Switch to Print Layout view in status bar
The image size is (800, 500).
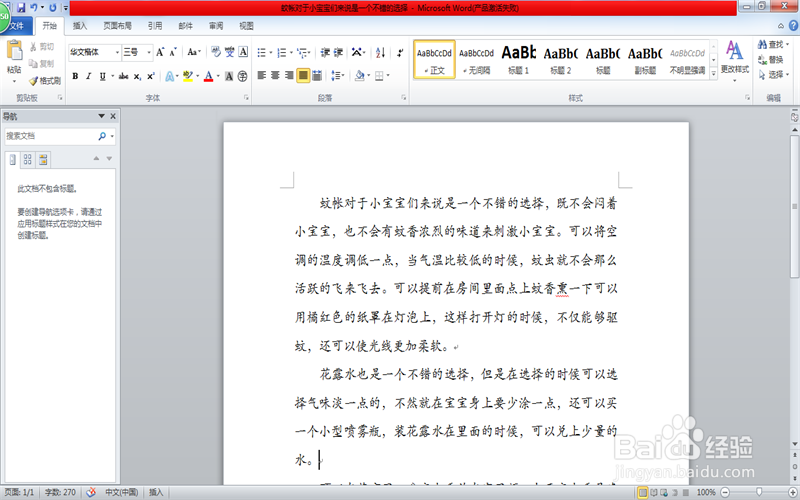pyautogui.click(x=643, y=492)
